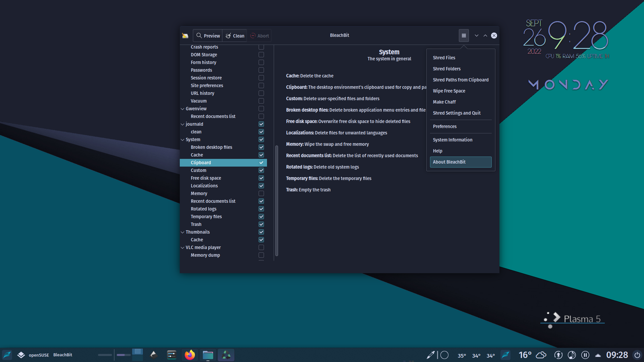
Task: Click the first 35° temperature sensor
Action: 462,356
